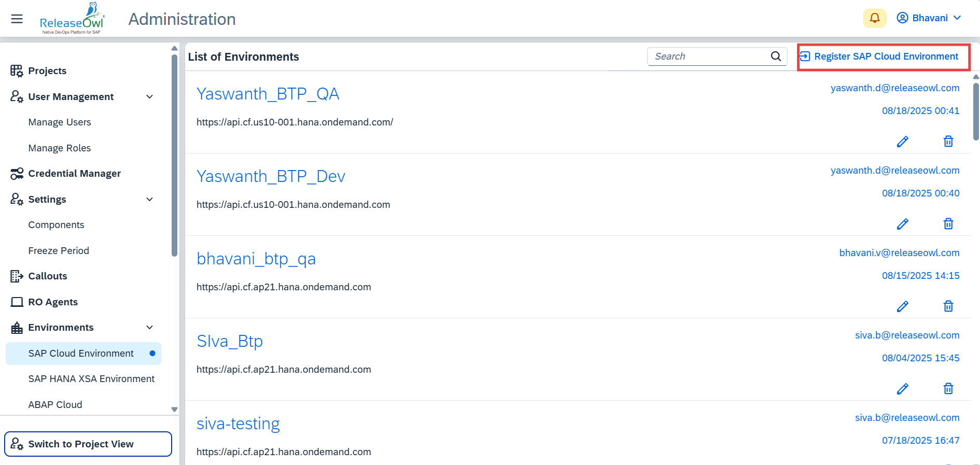The width and height of the screenshot is (980, 465).
Task: Open the notifications bell
Action: click(875, 18)
